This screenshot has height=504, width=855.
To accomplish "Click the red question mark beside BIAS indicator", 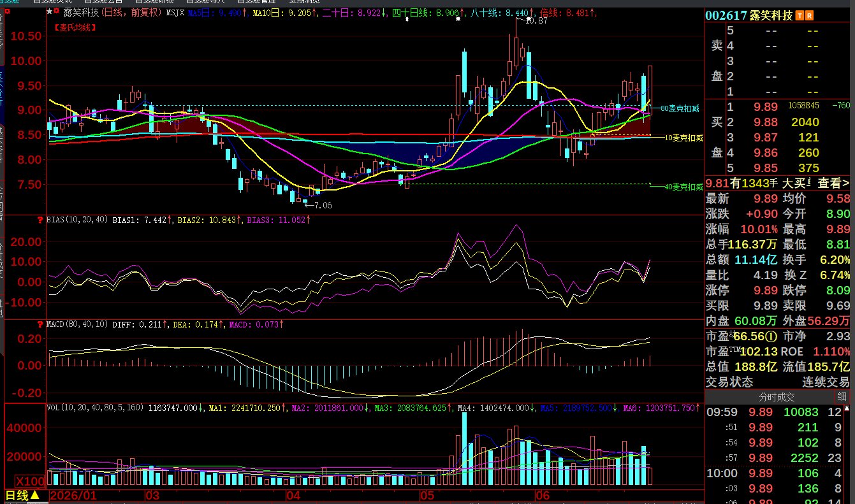I will 42,219.
